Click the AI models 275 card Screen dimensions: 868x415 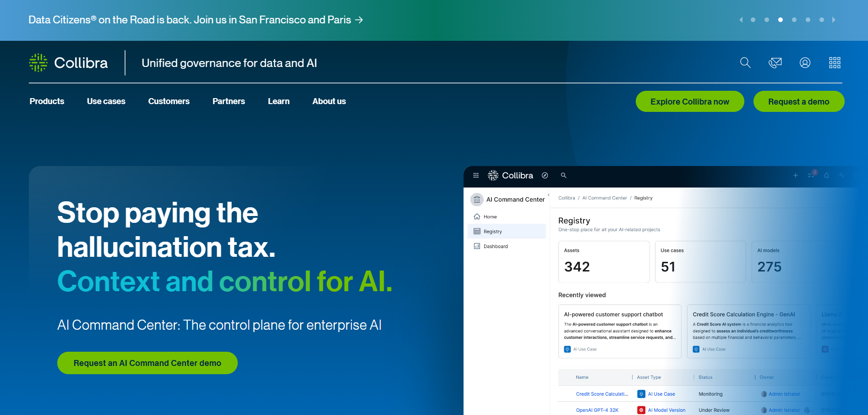tap(797, 262)
